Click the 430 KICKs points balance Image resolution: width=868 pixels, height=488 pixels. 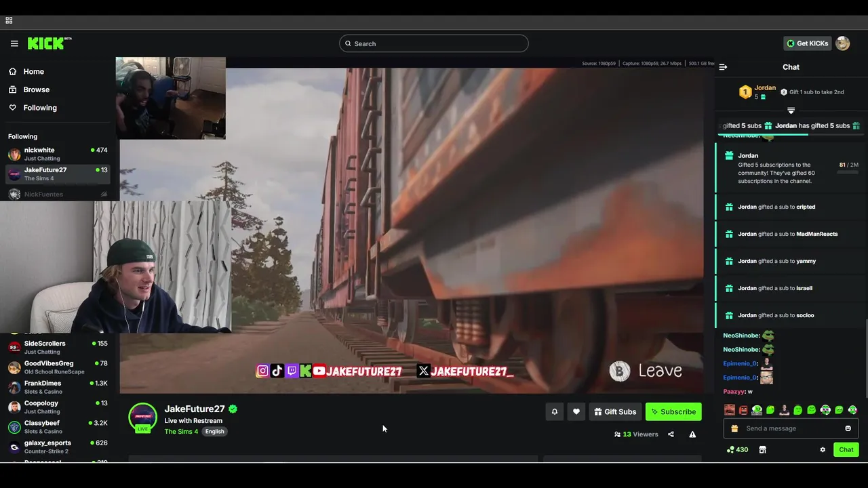pos(737,449)
